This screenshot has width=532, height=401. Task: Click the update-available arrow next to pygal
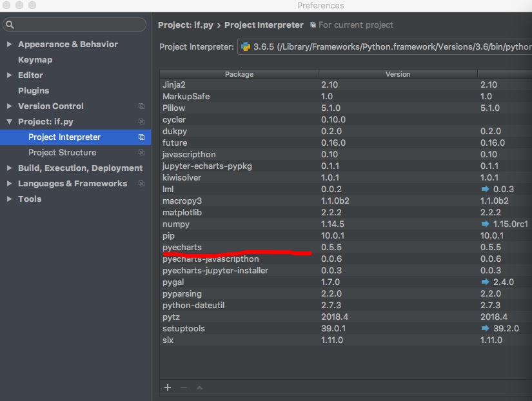pos(485,282)
